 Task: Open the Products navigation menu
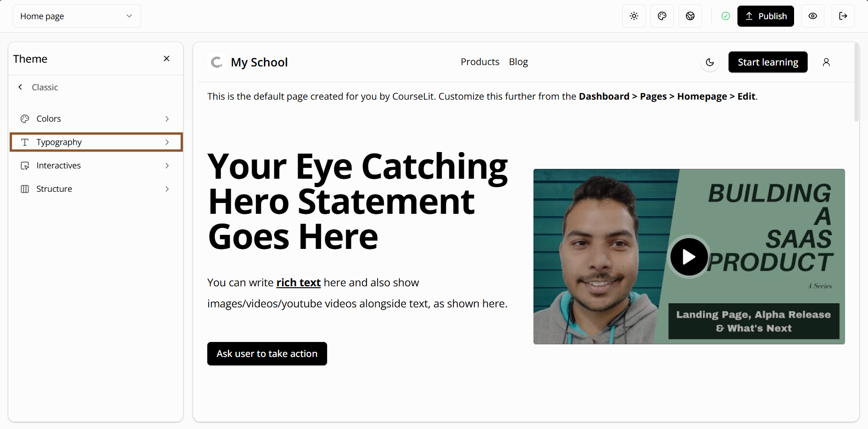click(x=480, y=61)
